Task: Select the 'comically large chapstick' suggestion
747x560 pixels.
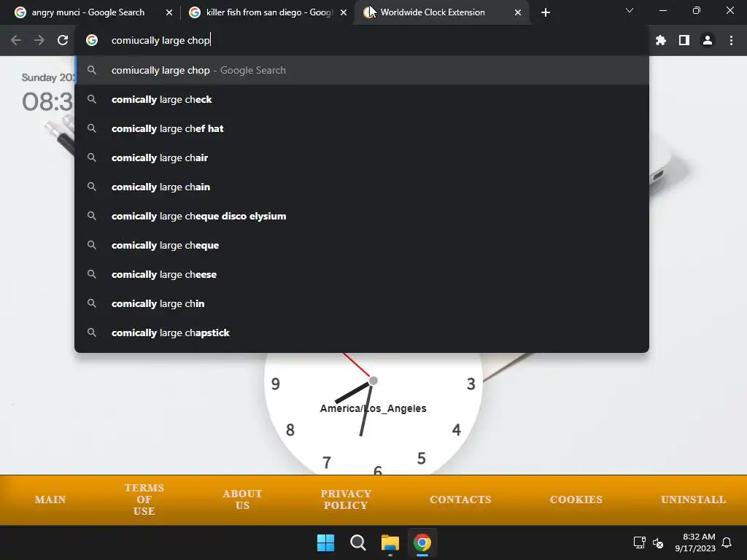Action: pyautogui.click(x=362, y=332)
